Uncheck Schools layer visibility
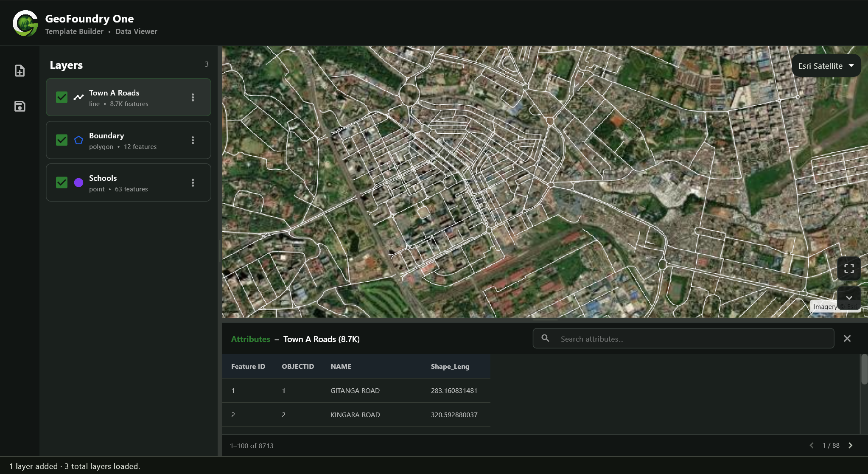Image resolution: width=868 pixels, height=474 pixels. tap(62, 182)
